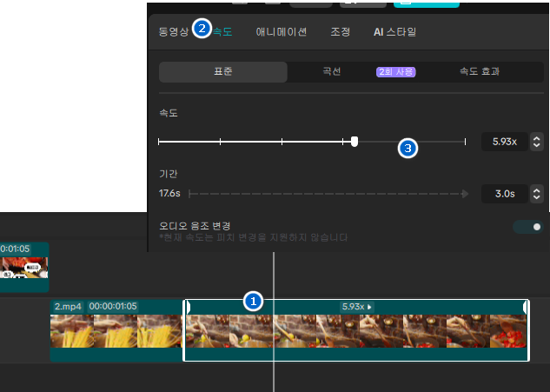
Task: Toggle the 오디오 음조 변경 switch
Action: pyautogui.click(x=527, y=227)
